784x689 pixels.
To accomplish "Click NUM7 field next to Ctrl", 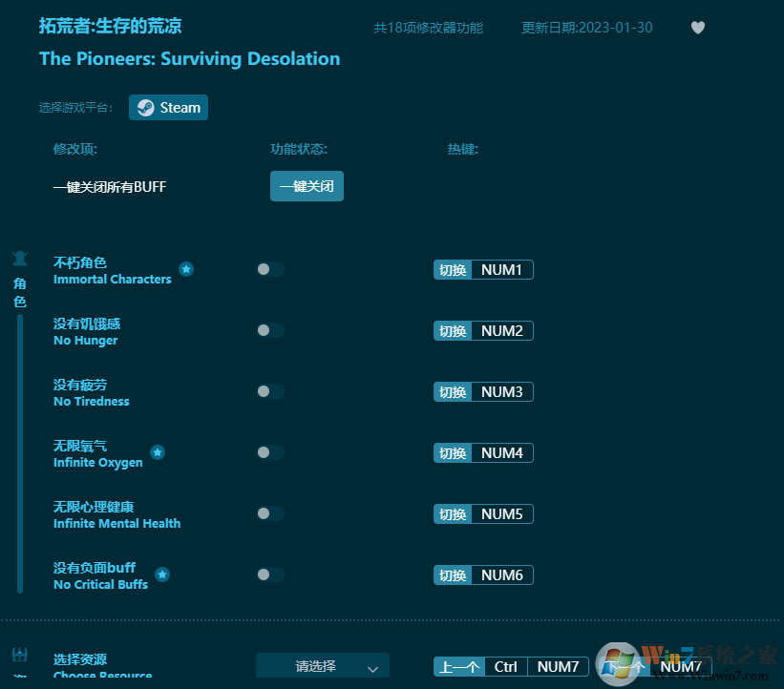I will 558,666.
